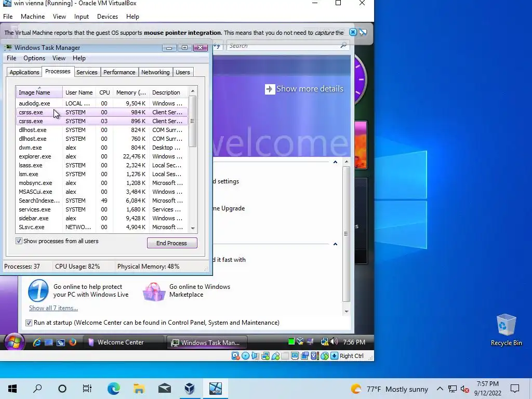Click VirtualBox hard disk activity indicator
The width and height of the screenshot is (532, 399).
pos(235,355)
